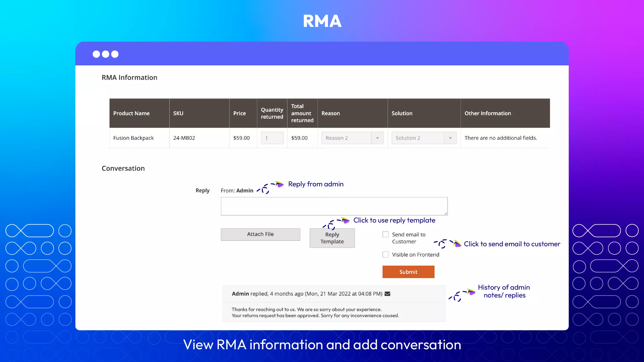This screenshot has width=644, height=362.
Task: Click the resize handle of reply textarea
Action: (446, 213)
